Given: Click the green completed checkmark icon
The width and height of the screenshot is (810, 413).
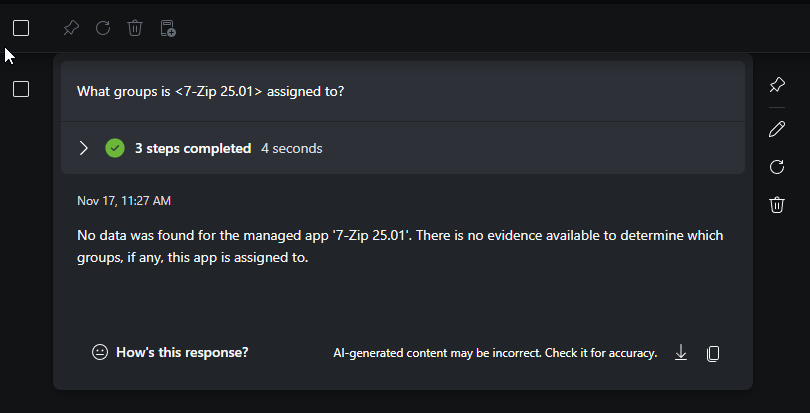Looking at the screenshot, I should point(115,148).
